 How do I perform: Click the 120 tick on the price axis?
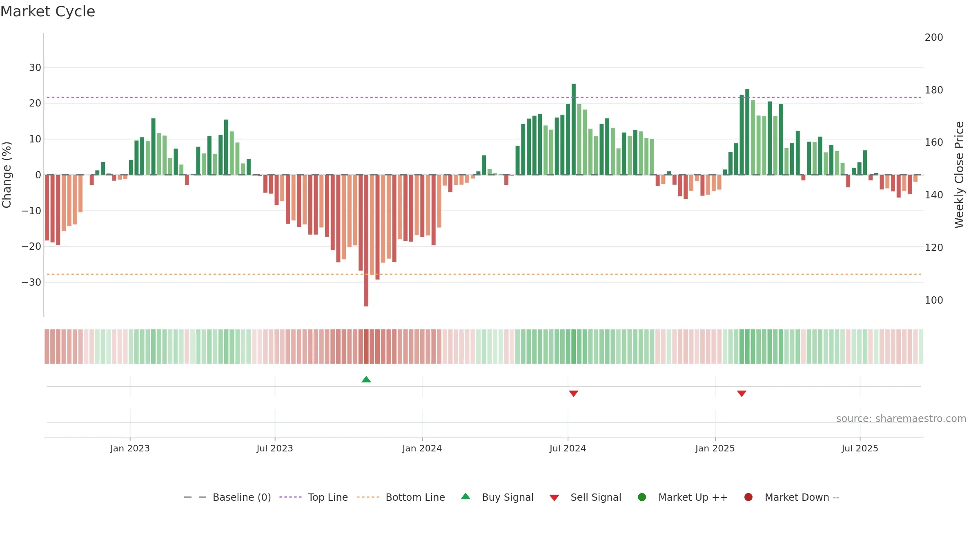click(x=934, y=248)
